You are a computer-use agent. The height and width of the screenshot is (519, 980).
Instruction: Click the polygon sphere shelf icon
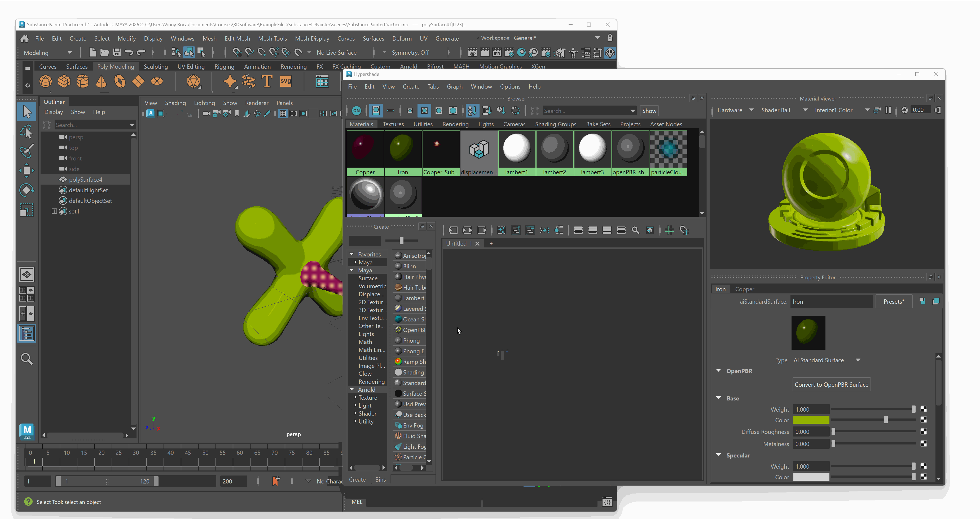pyautogui.click(x=46, y=81)
